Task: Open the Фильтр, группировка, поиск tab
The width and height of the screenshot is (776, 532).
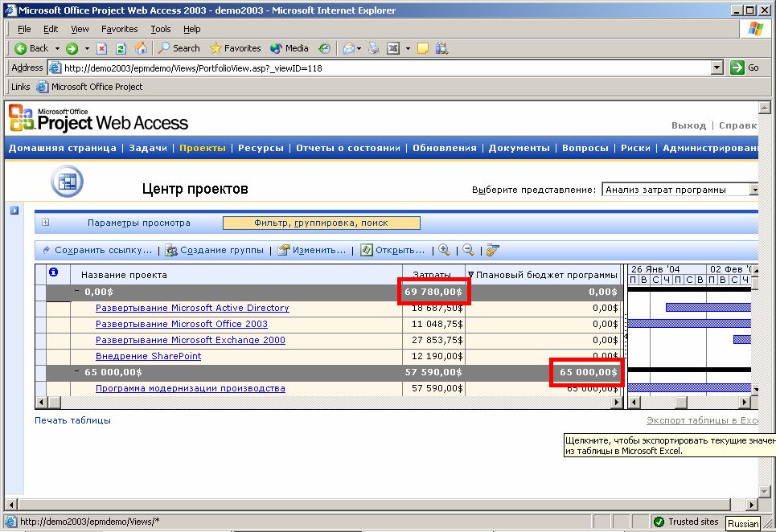Action: pyautogui.click(x=321, y=223)
